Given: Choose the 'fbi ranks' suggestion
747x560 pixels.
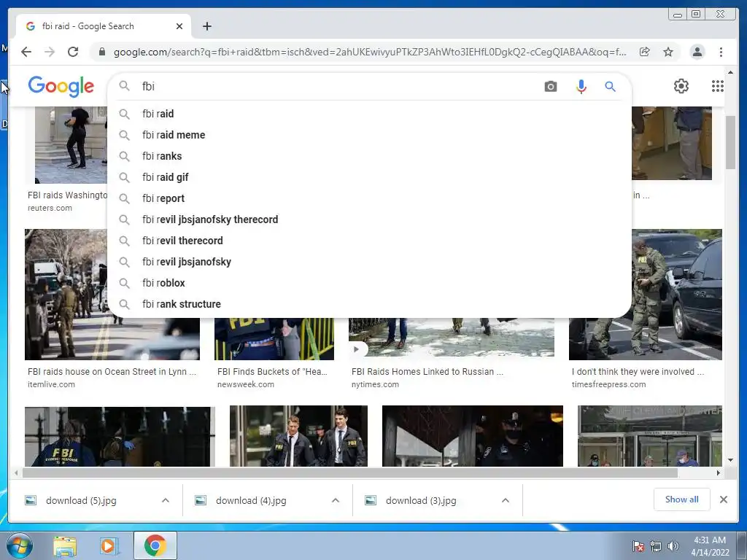Looking at the screenshot, I should pos(369,156).
